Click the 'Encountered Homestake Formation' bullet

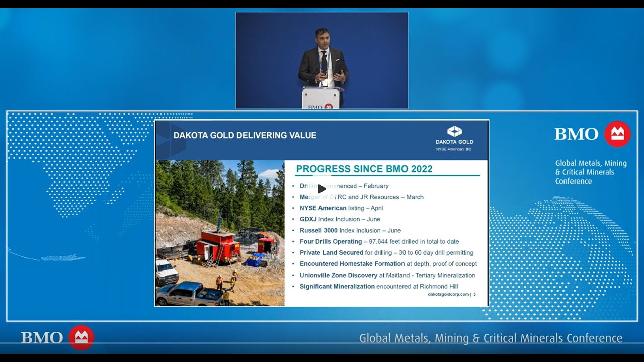click(x=388, y=264)
